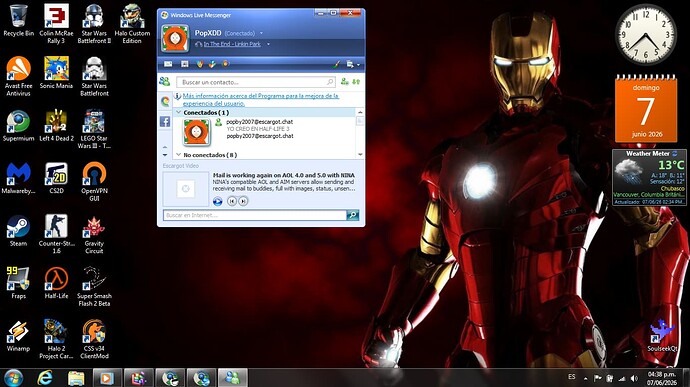Open the Windows Start orb

(x=13, y=378)
